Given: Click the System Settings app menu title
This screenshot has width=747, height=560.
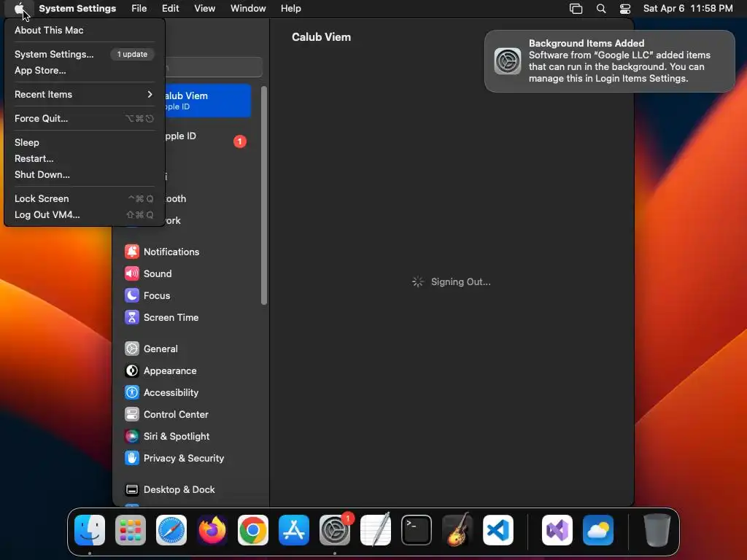Looking at the screenshot, I should point(77,9).
